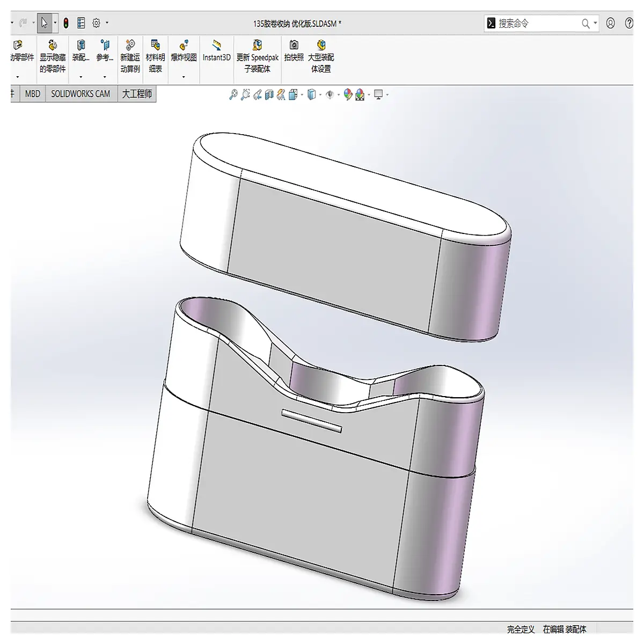Expand the Apply Scene dropdown arrow
This screenshot has height=644, width=644.
[x=369, y=95]
